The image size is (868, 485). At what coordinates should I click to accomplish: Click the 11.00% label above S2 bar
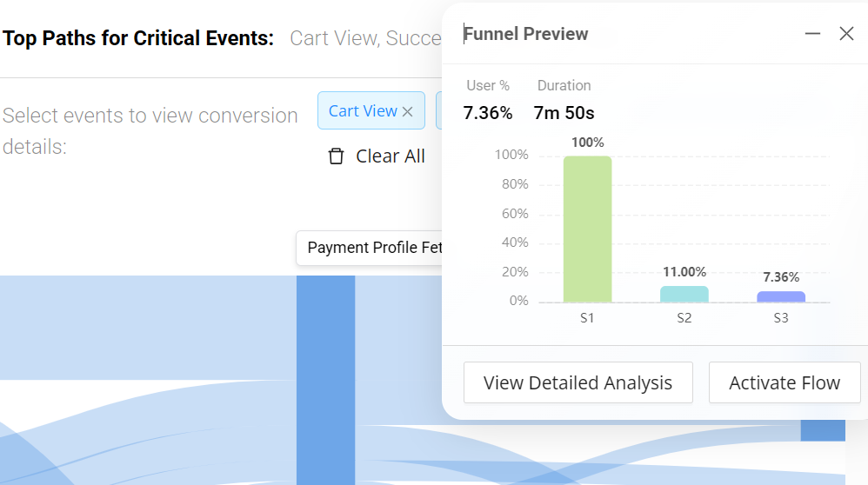pos(684,272)
